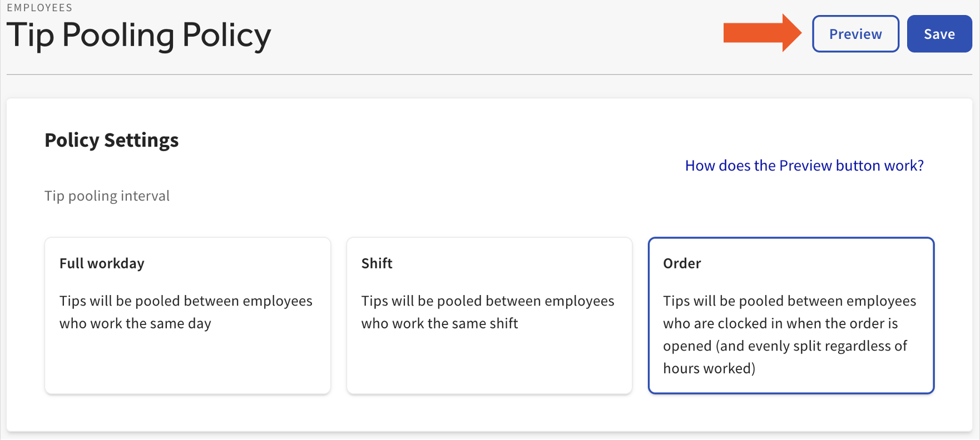Click the Shift card description text
The height and width of the screenshot is (440, 980).
point(488,312)
